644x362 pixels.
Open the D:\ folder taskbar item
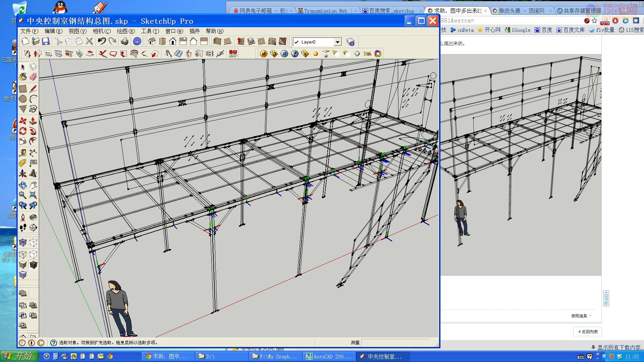[221, 357]
